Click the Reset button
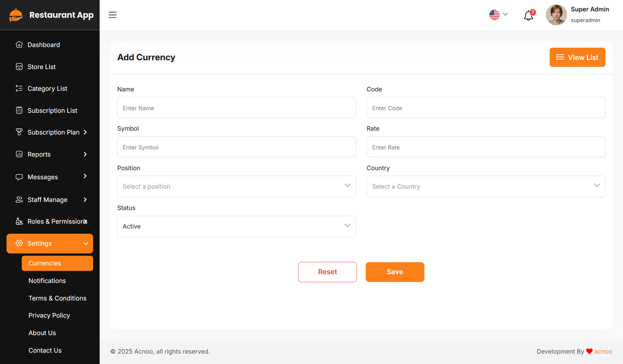 pyautogui.click(x=327, y=272)
